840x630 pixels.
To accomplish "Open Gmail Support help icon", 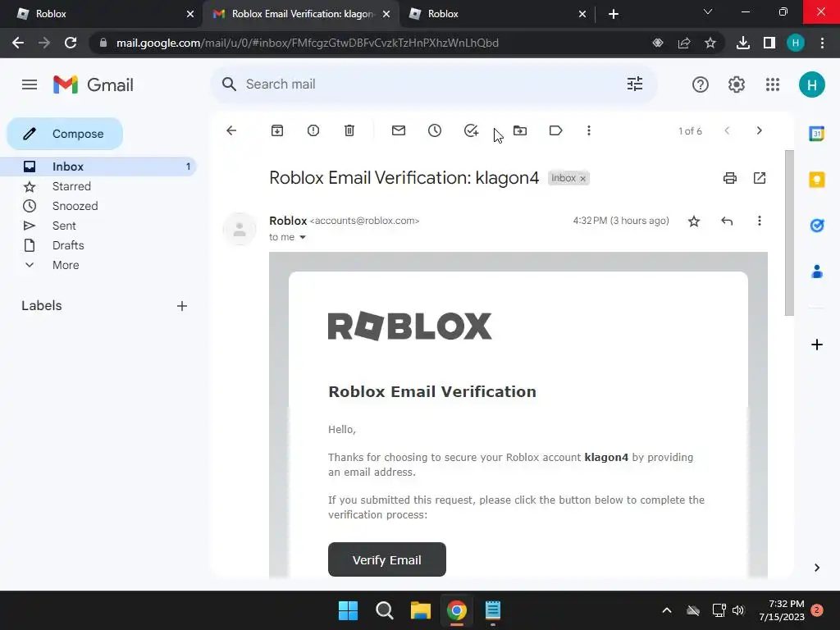I will pyautogui.click(x=701, y=84).
